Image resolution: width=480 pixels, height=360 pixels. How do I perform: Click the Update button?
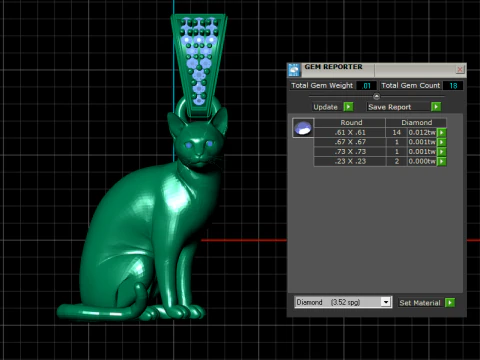(326, 107)
